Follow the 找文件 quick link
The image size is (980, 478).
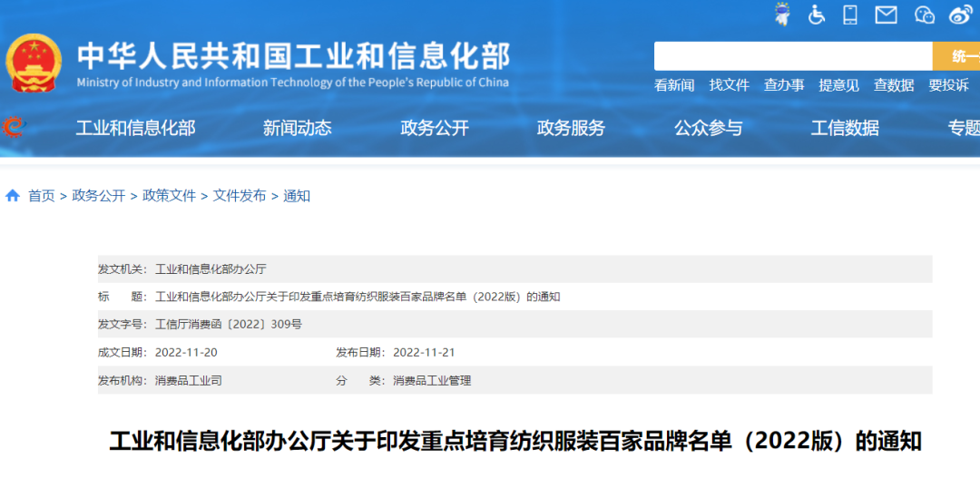[729, 85]
